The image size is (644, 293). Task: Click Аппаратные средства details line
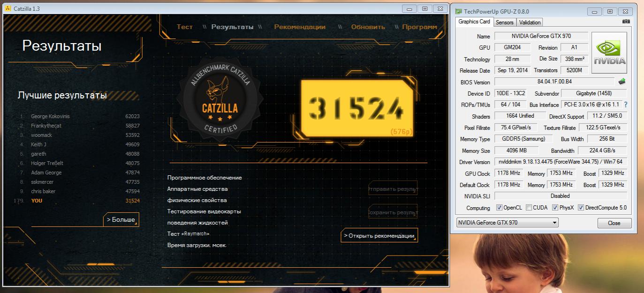coord(197,189)
